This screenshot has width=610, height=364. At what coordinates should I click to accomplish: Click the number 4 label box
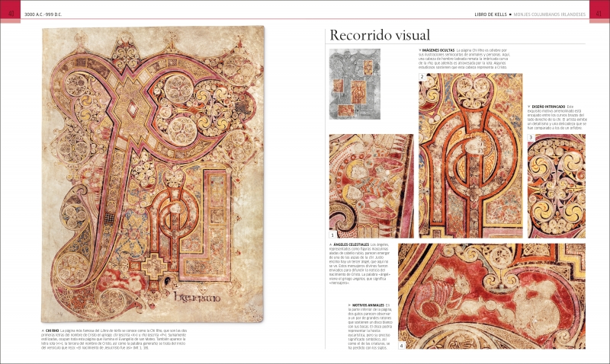click(x=402, y=346)
